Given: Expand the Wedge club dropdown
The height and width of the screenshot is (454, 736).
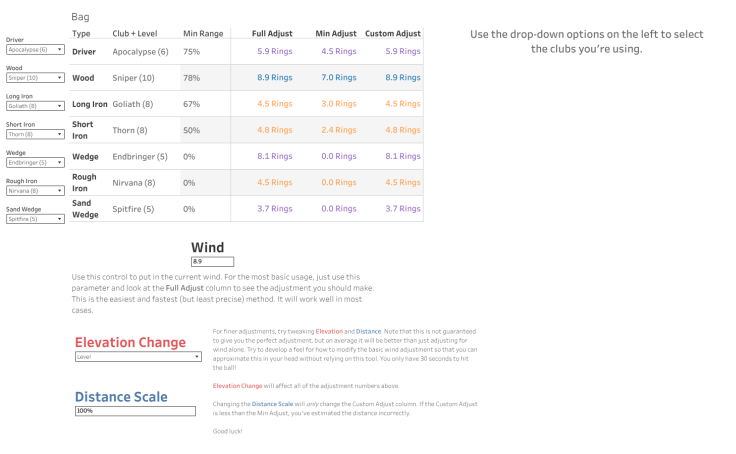Looking at the screenshot, I should coord(35,162).
